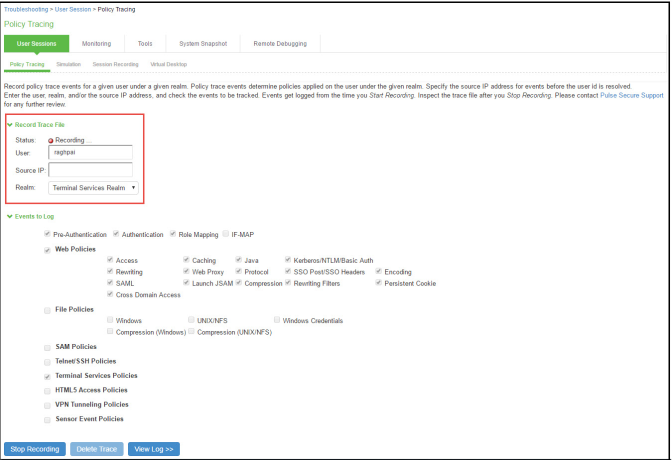Switch to the User Sessions tab
This screenshot has width=672, height=460.
pos(36,44)
